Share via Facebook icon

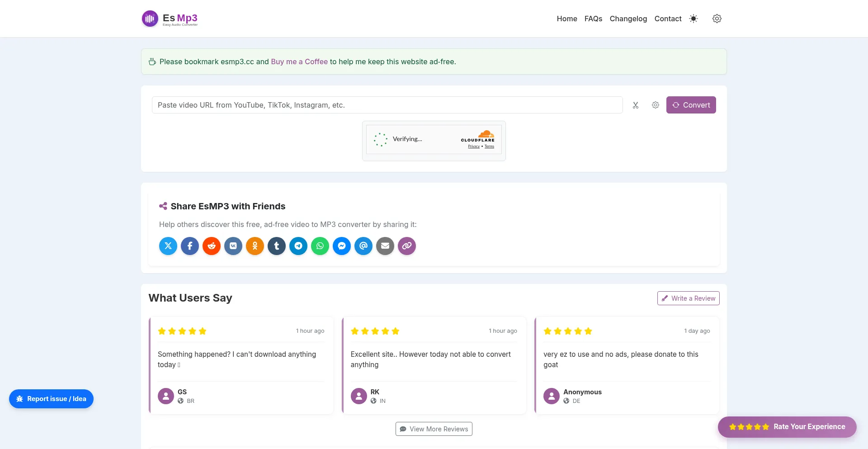pyautogui.click(x=190, y=246)
